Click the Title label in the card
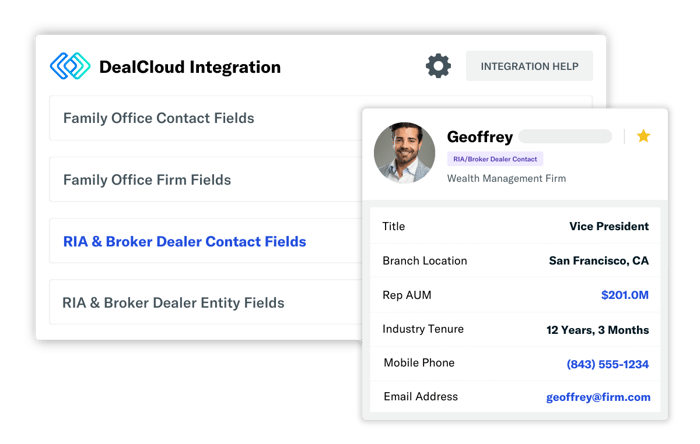700x444 pixels. click(394, 226)
